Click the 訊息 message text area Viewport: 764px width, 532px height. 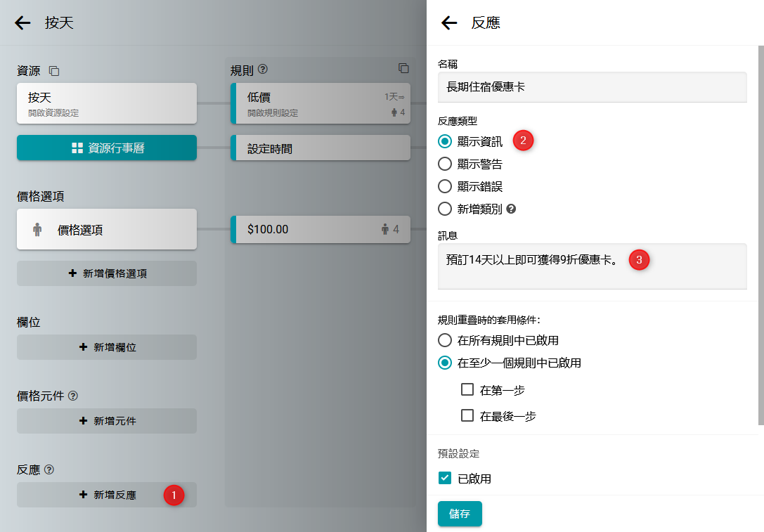(592, 266)
